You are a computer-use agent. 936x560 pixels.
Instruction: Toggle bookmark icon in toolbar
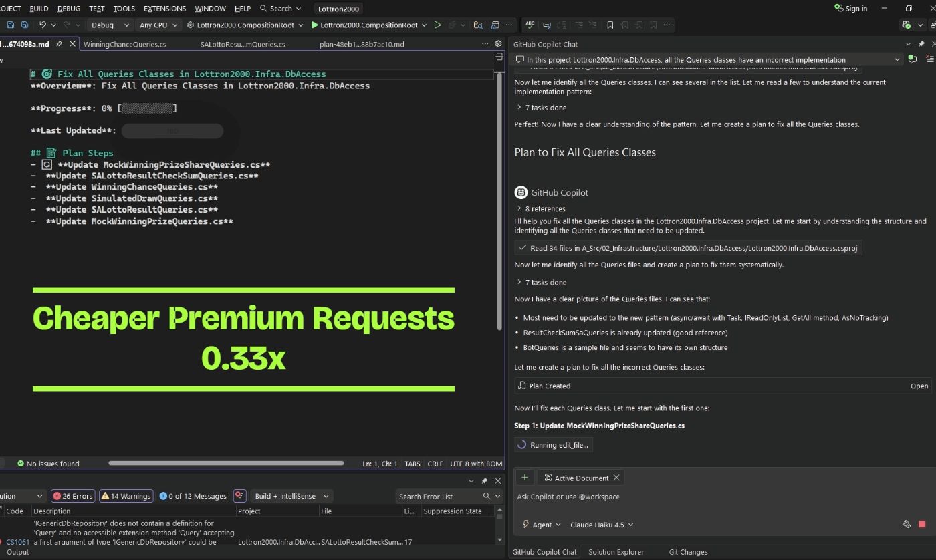(610, 25)
